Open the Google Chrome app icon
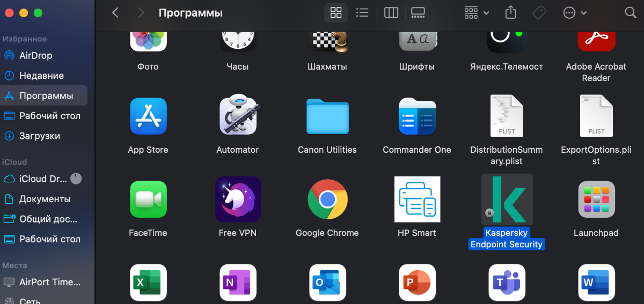 pos(327,199)
